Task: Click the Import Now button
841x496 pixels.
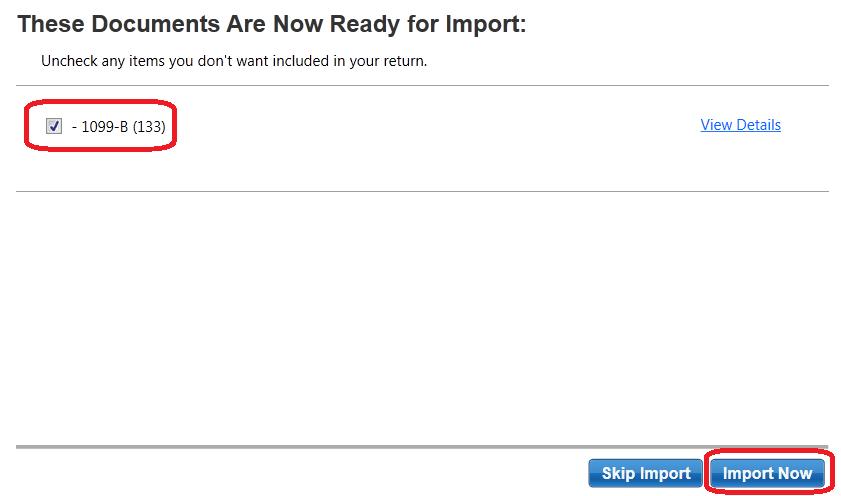Action: (767, 473)
